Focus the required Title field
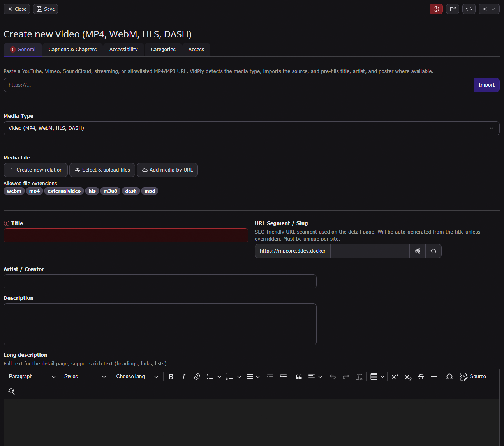The height and width of the screenshot is (446, 504). [x=126, y=235]
